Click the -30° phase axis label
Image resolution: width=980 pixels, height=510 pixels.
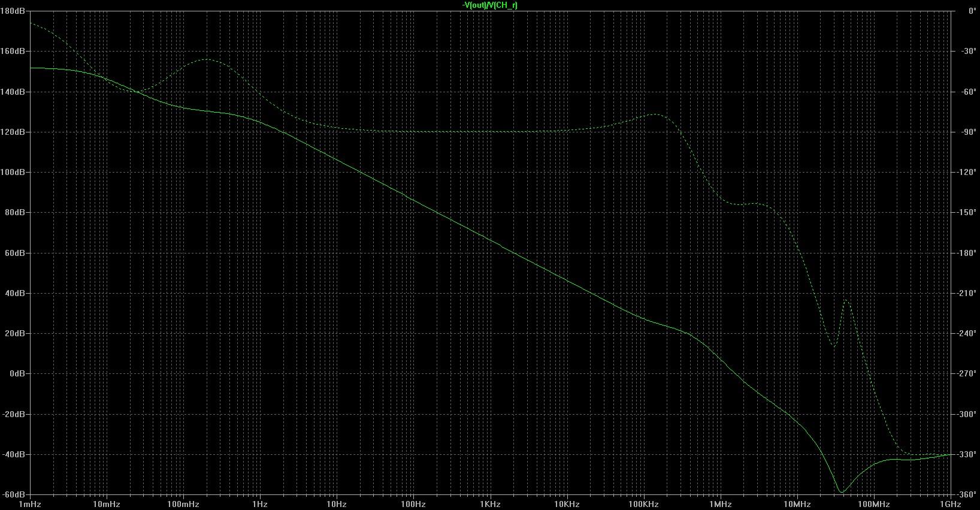point(968,52)
